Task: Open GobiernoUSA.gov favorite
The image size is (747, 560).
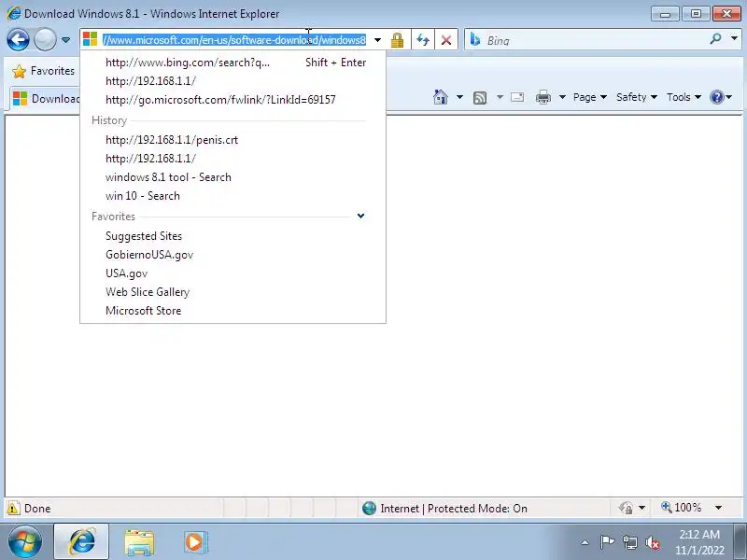Action: point(233,255)
